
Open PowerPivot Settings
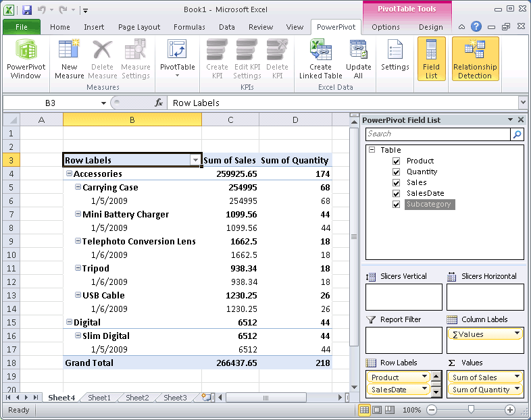click(x=395, y=55)
